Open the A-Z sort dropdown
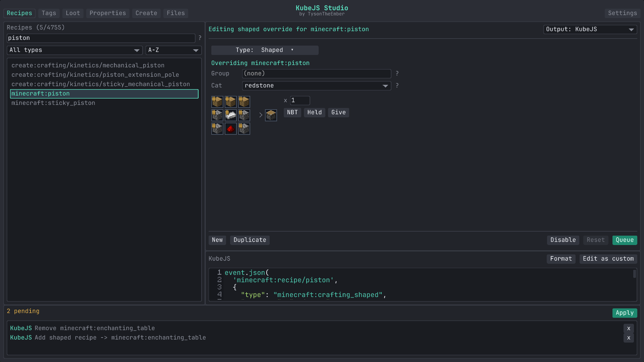This screenshot has width=644, height=362. [173, 50]
